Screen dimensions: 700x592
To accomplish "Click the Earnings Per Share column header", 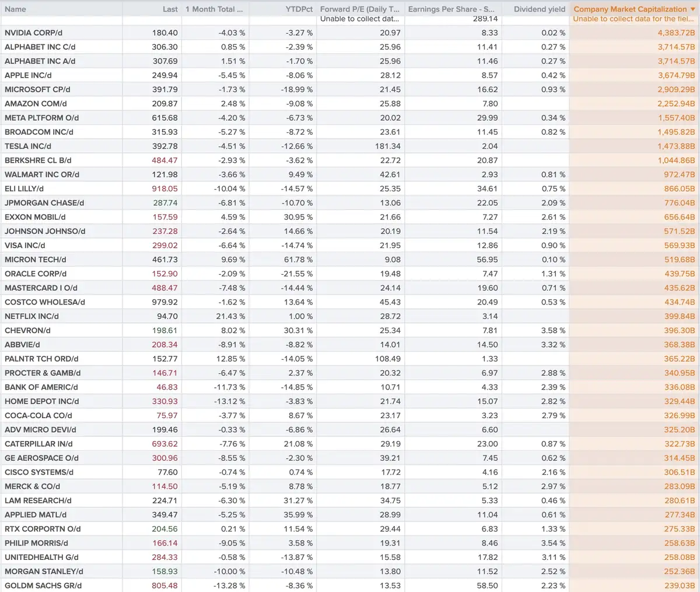I will (453, 9).
